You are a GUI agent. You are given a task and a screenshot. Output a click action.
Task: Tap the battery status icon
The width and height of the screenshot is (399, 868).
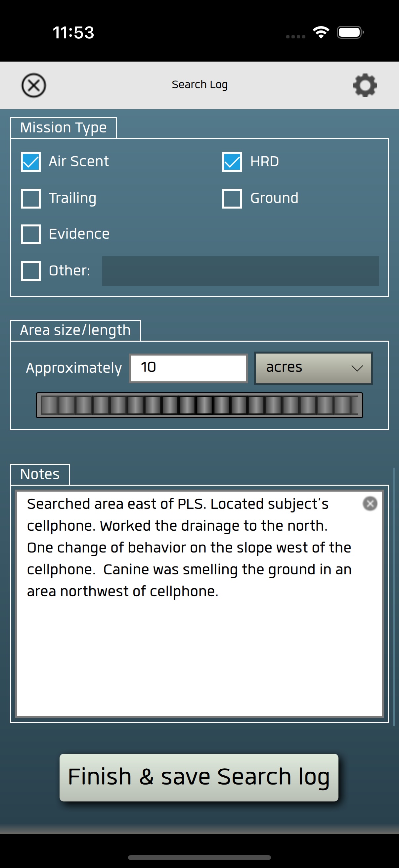[350, 32]
